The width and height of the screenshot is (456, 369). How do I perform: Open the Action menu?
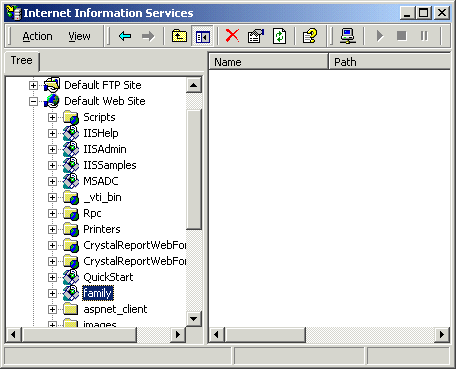[37, 36]
